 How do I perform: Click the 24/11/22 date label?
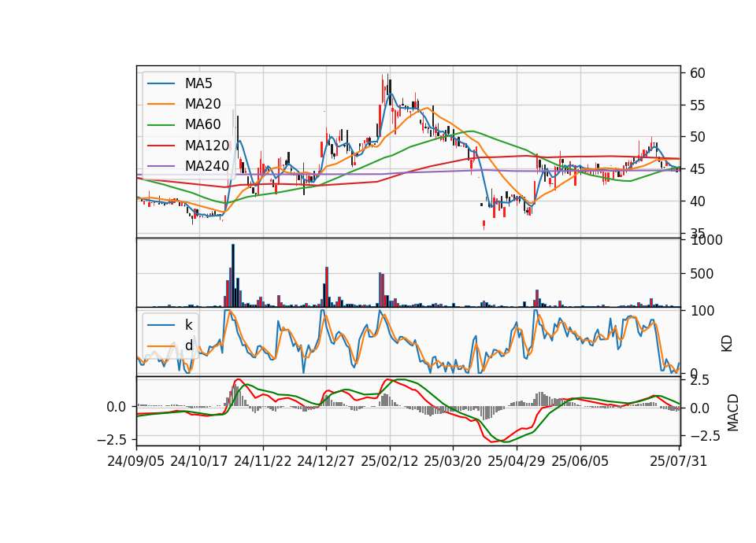tap(263, 461)
